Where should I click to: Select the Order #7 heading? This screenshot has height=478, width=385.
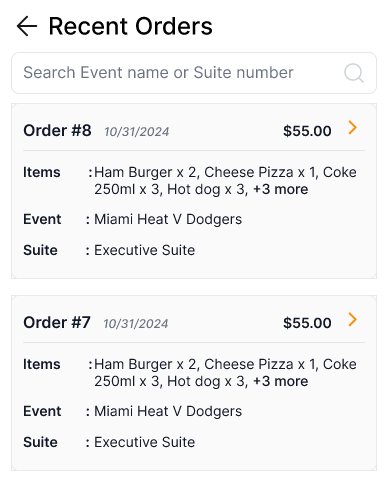[x=57, y=322]
